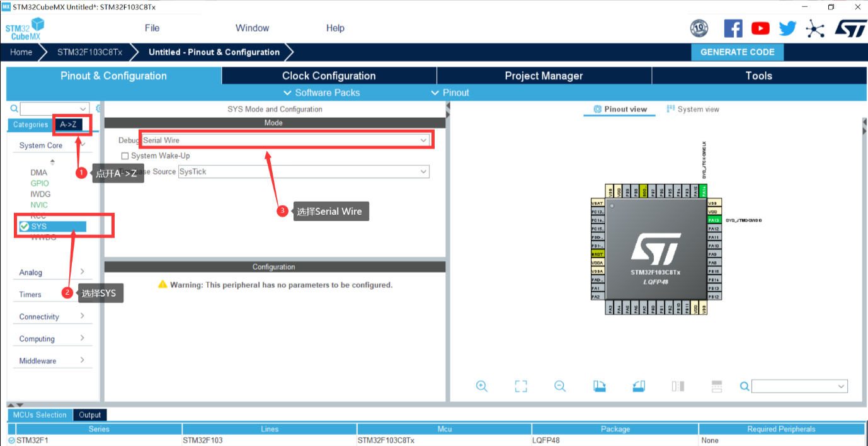Click the STM32F103C8Tx breadcrumb

[x=89, y=52]
